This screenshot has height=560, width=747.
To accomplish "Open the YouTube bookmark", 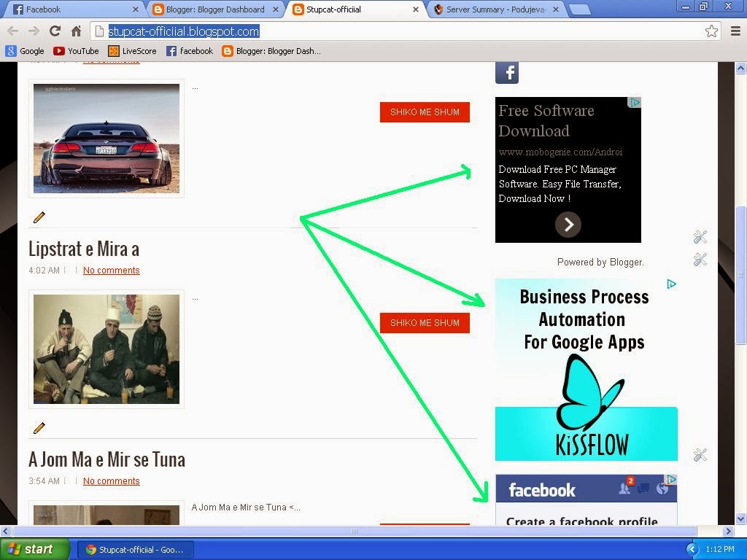I will pos(76,51).
